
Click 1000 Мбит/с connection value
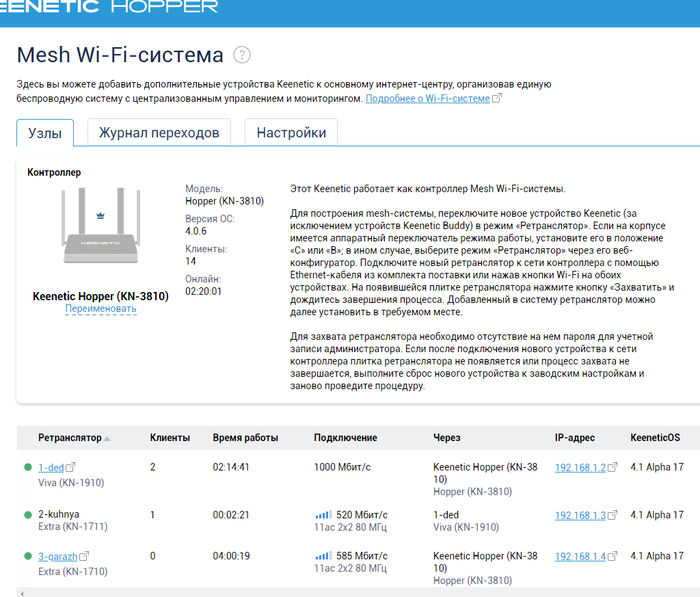point(342,467)
